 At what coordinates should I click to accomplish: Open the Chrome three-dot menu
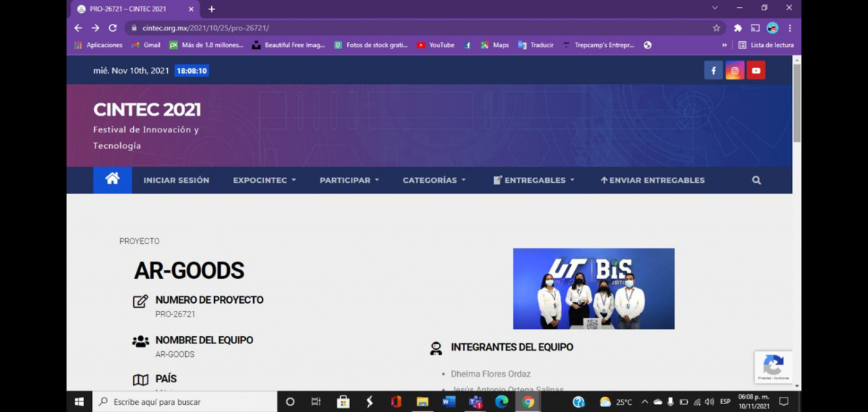[789, 28]
